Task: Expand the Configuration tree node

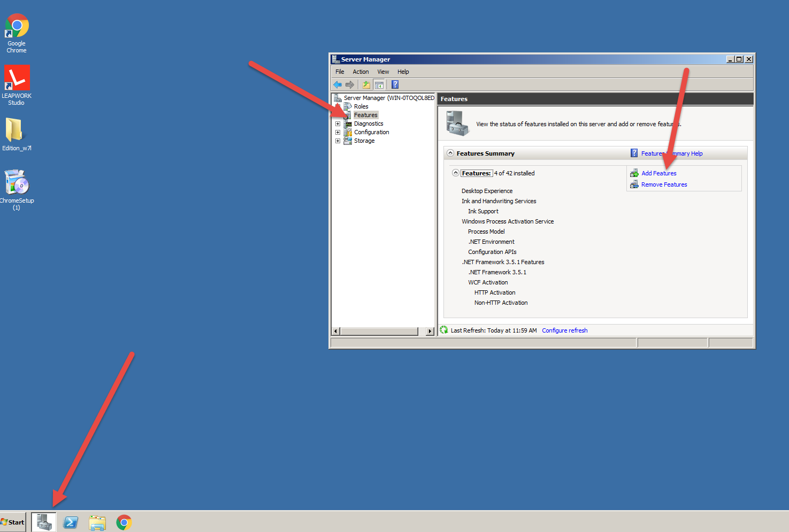Action: (338, 133)
